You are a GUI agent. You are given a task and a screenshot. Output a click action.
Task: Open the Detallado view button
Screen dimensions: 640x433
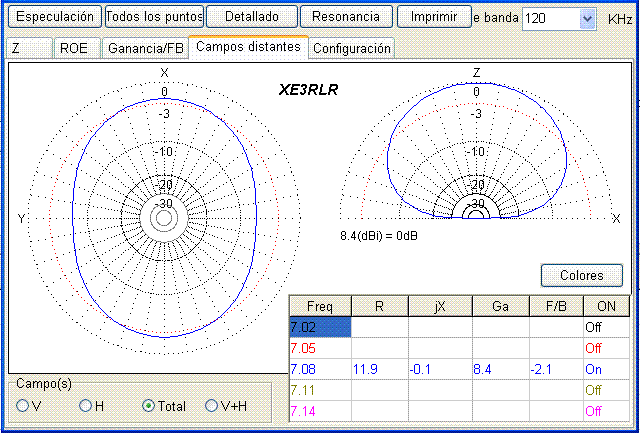pyautogui.click(x=252, y=17)
